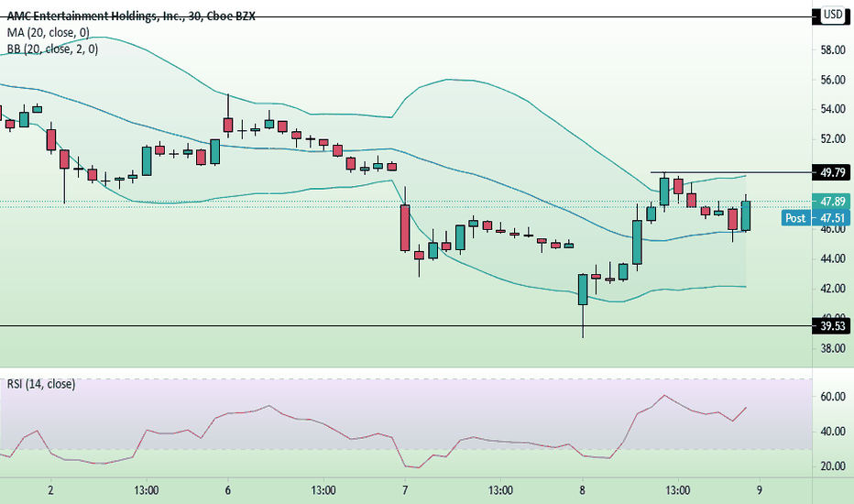Click the RSI (14, close) indicator label
This screenshot has height=504, width=854.
[x=41, y=384]
